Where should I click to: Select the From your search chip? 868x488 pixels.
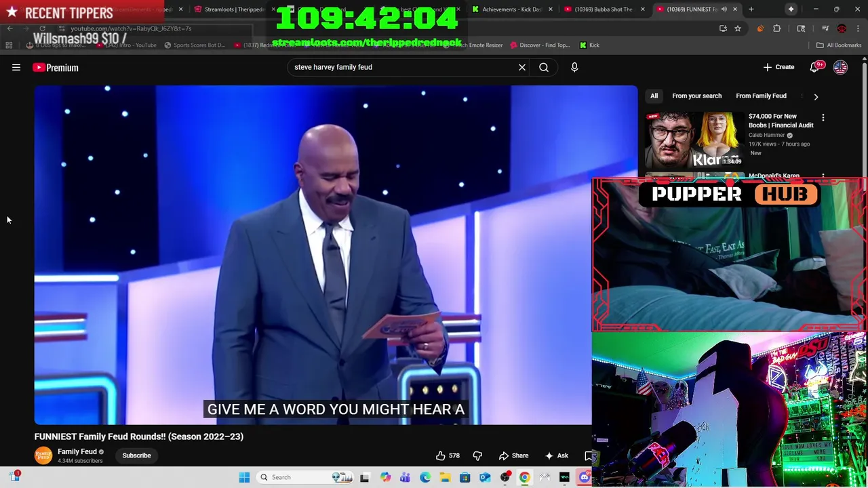(x=696, y=96)
